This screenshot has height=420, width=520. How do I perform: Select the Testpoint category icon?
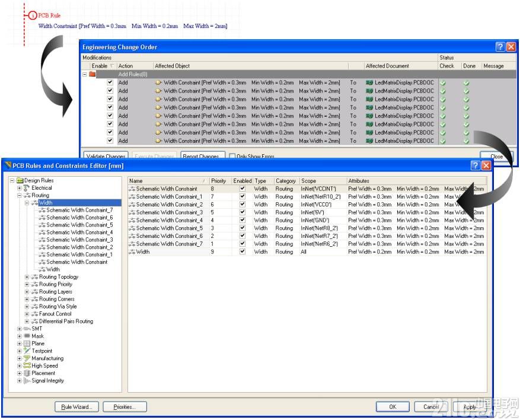click(x=27, y=351)
